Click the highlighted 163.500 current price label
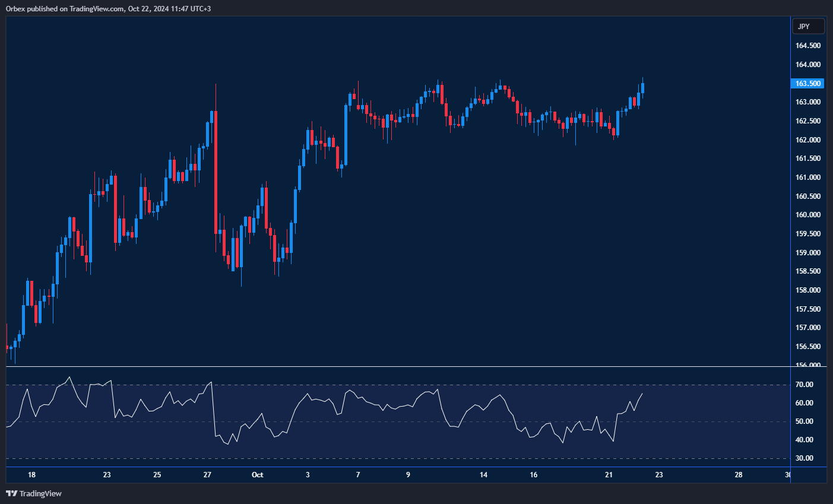Viewport: 833px width, 504px height. click(808, 84)
